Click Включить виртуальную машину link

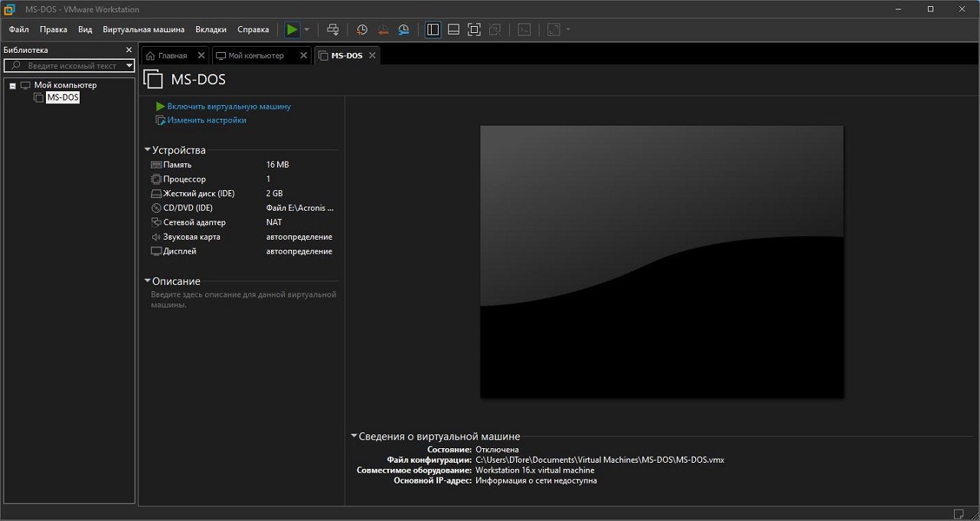229,106
